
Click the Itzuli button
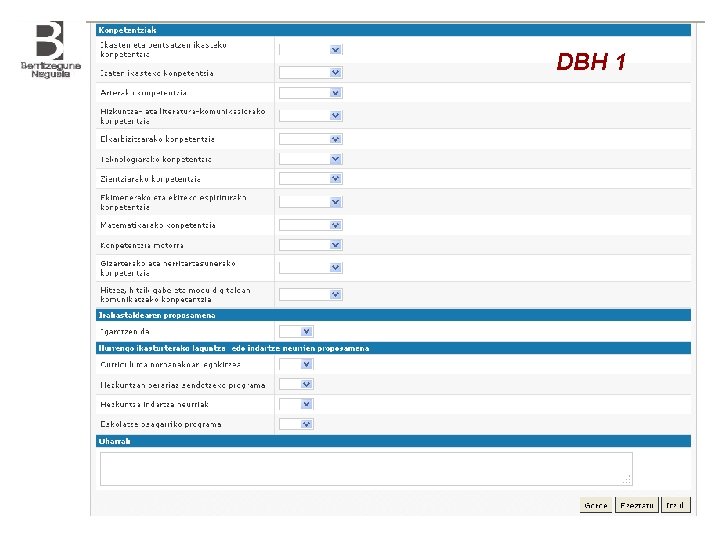click(x=675, y=505)
